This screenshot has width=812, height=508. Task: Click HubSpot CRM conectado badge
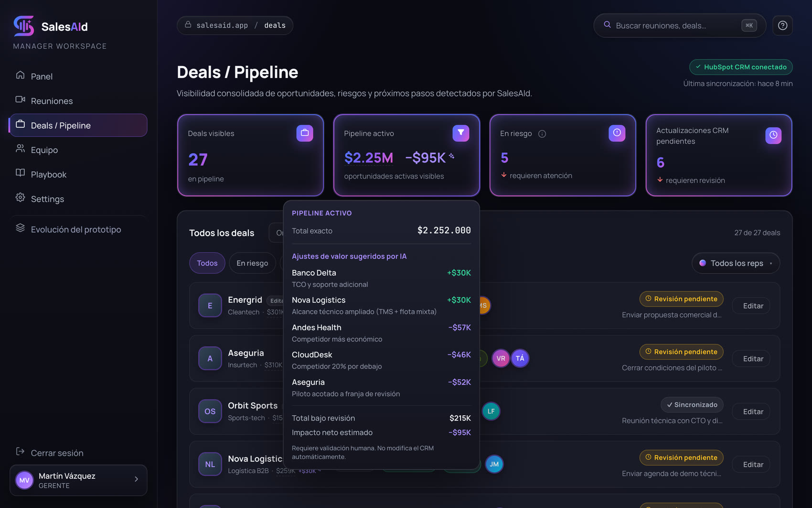(741, 67)
